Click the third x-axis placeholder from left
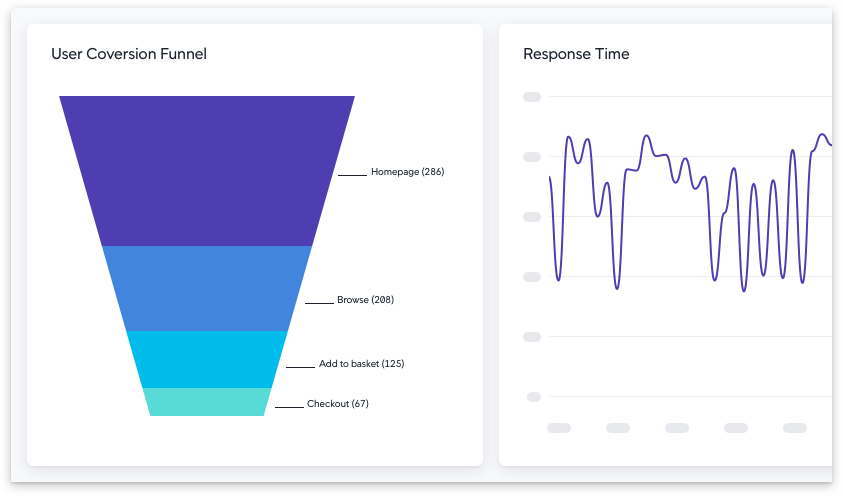 point(677,428)
